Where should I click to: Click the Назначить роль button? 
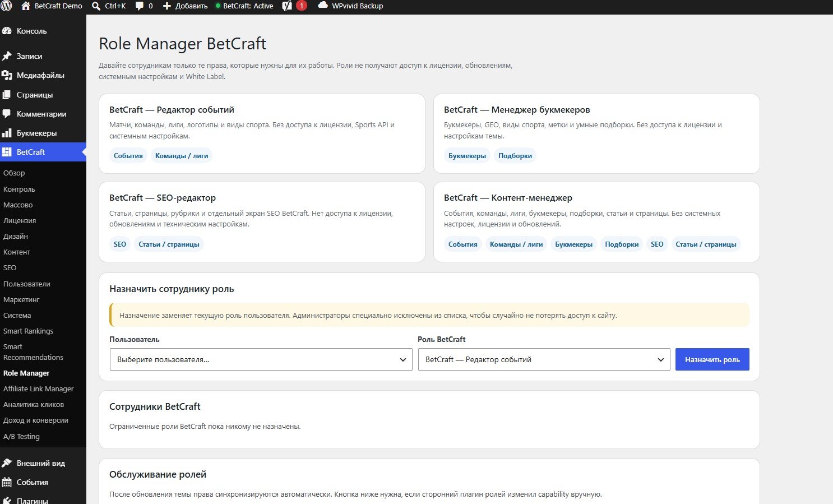(712, 359)
